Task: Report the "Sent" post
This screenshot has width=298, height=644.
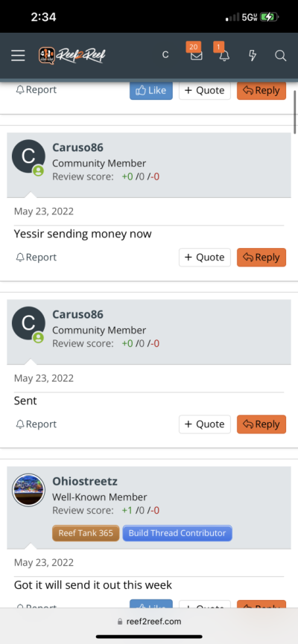Action: tap(37, 424)
